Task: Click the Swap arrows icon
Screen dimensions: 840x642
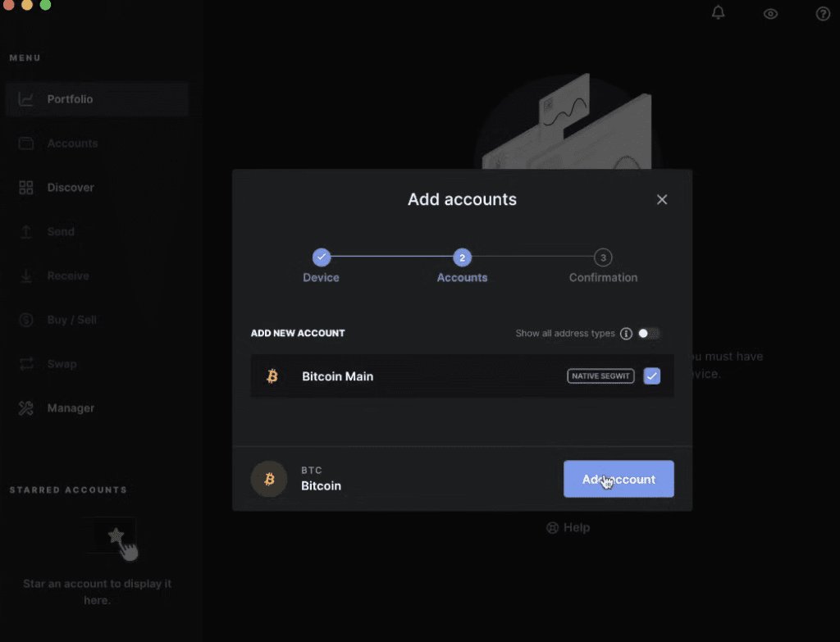Action: point(26,364)
